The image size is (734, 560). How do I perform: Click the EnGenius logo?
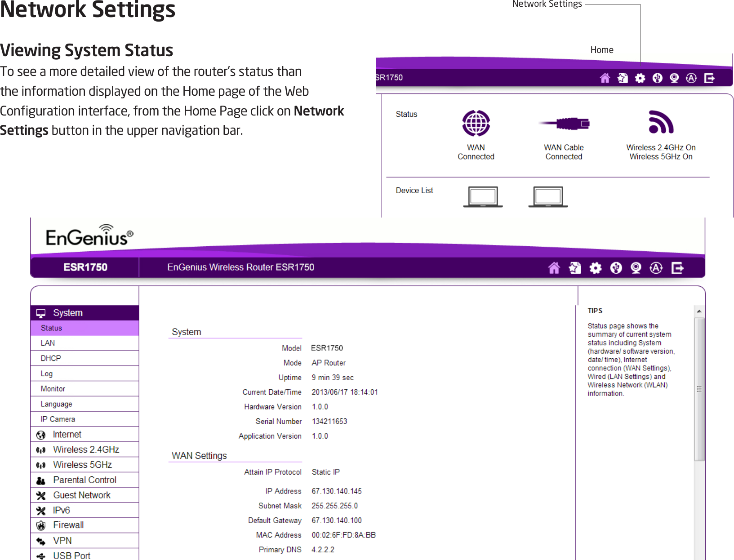pyautogui.click(x=89, y=236)
